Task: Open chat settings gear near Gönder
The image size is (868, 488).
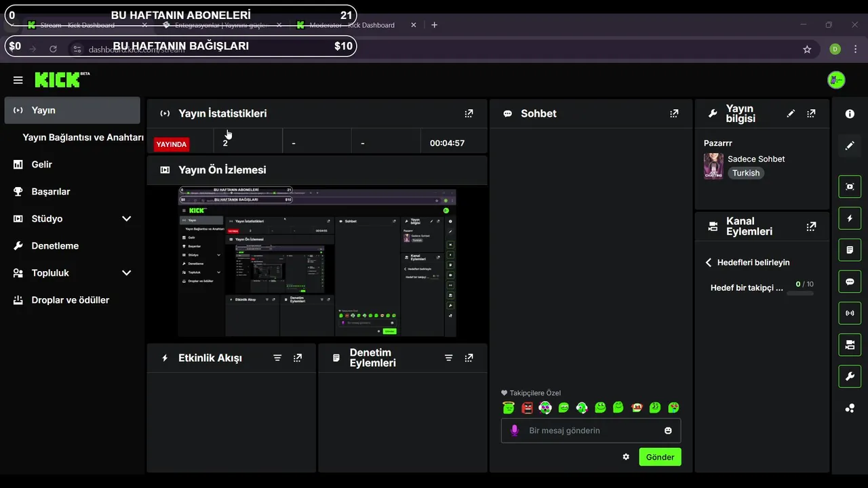Action: click(626, 457)
